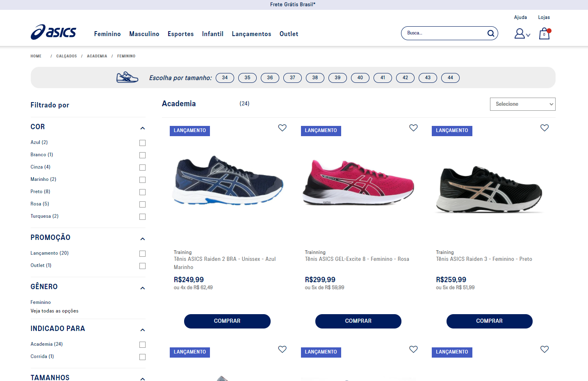Open the Infantil menu
The image size is (588, 381).
pyautogui.click(x=213, y=34)
